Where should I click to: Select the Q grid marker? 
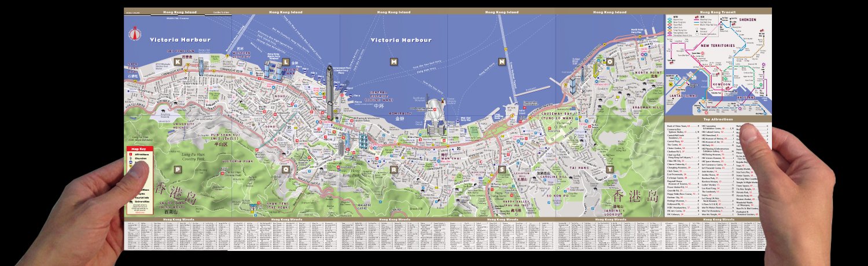pos(285,169)
